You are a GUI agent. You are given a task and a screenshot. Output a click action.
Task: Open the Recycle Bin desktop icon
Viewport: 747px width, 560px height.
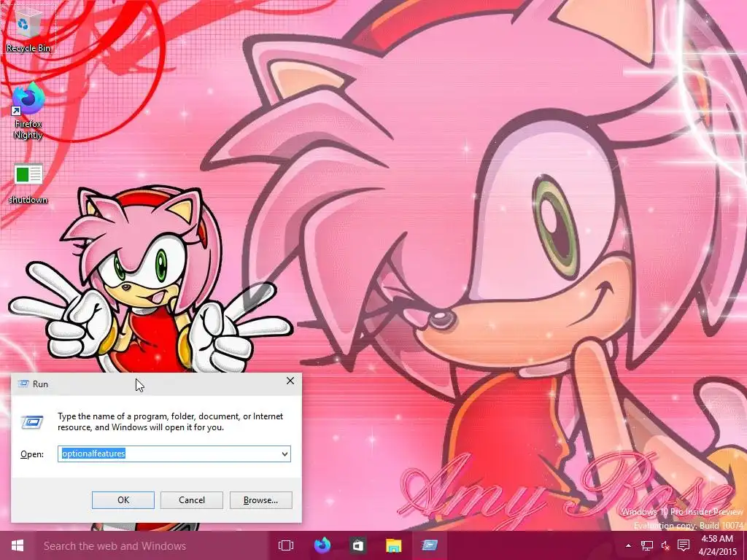(28, 29)
